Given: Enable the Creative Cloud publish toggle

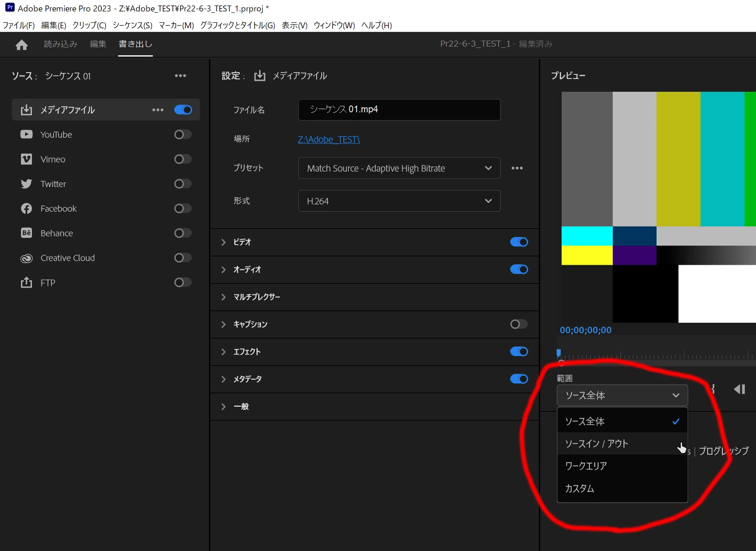Looking at the screenshot, I should pos(183,258).
